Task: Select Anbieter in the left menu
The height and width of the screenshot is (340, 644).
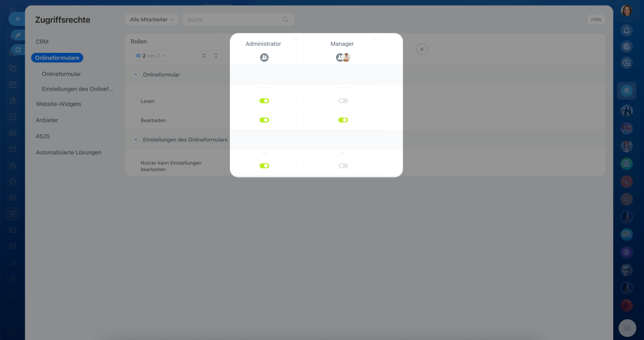Action: pos(47,120)
